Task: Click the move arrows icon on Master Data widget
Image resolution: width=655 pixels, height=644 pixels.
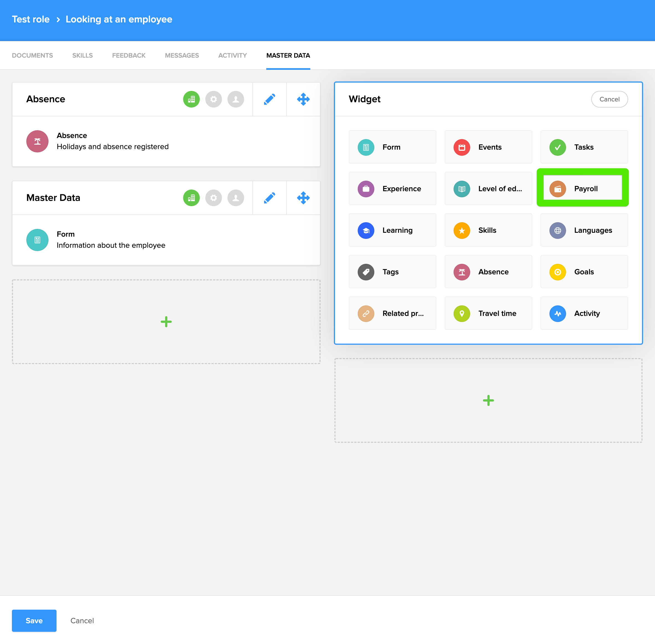Action: 303,198
